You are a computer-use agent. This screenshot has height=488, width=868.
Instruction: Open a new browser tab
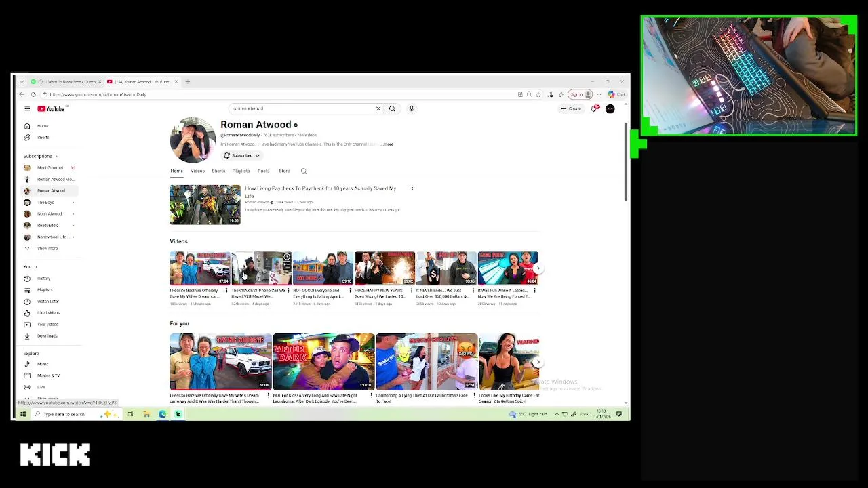click(x=188, y=81)
